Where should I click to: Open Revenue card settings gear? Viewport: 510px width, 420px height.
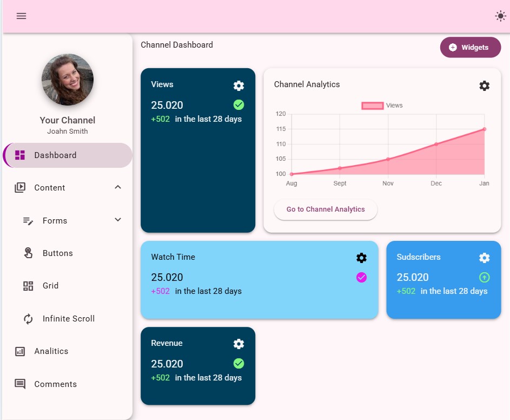click(239, 344)
